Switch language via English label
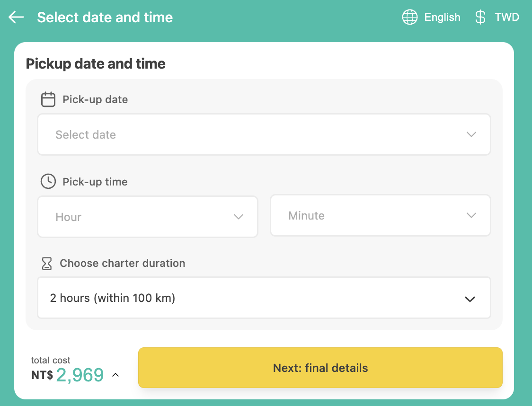Screen dimensions: 532x406 tap(442, 18)
